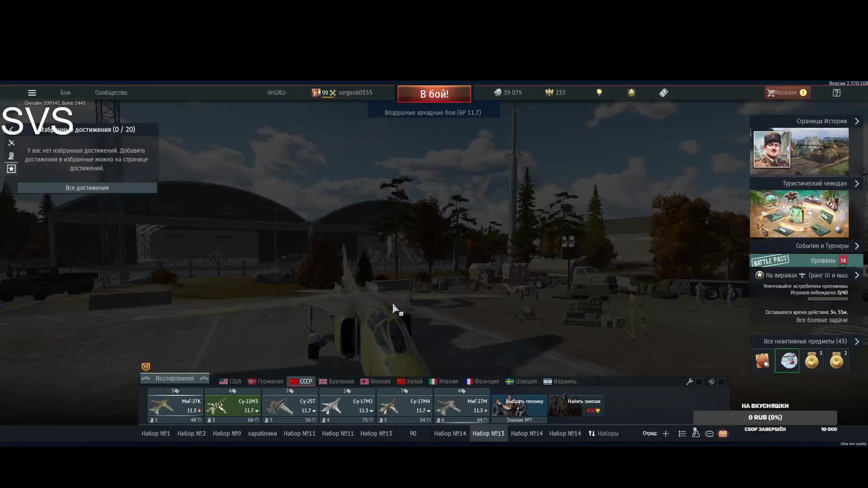Add squad member with plus icon
The height and width of the screenshot is (488, 868).
tap(666, 434)
